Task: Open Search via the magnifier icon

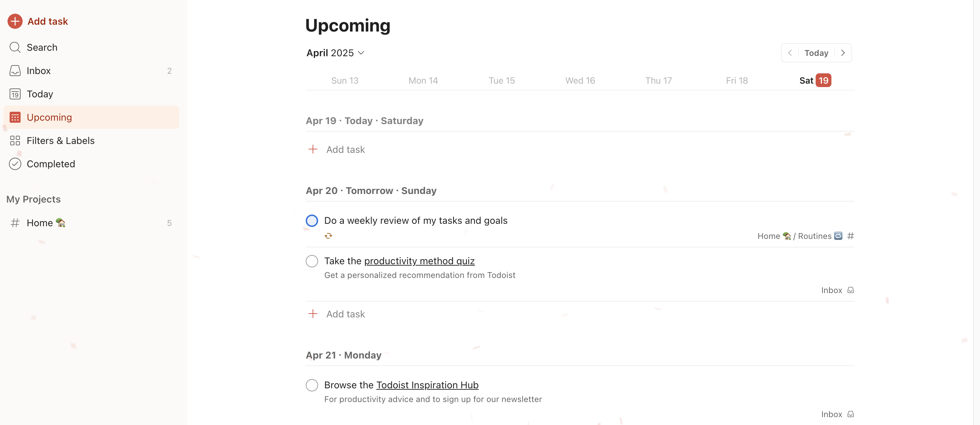Action: [15, 48]
